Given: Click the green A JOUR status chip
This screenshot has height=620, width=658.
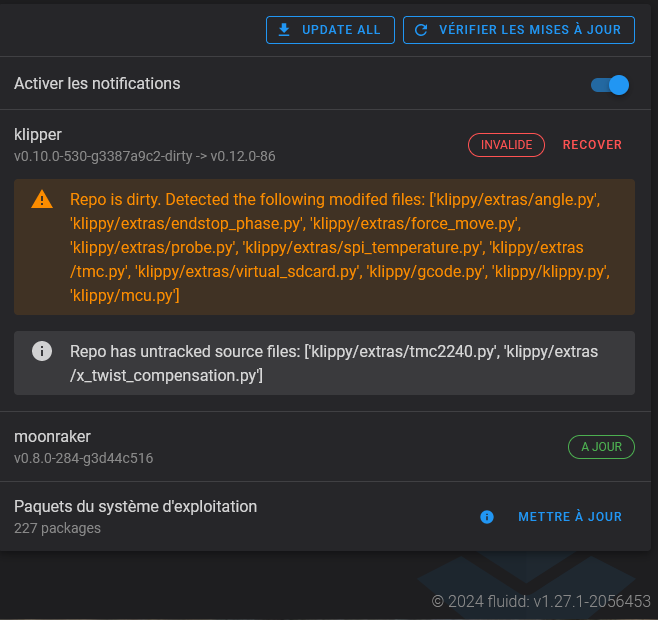Looking at the screenshot, I should (x=601, y=447).
